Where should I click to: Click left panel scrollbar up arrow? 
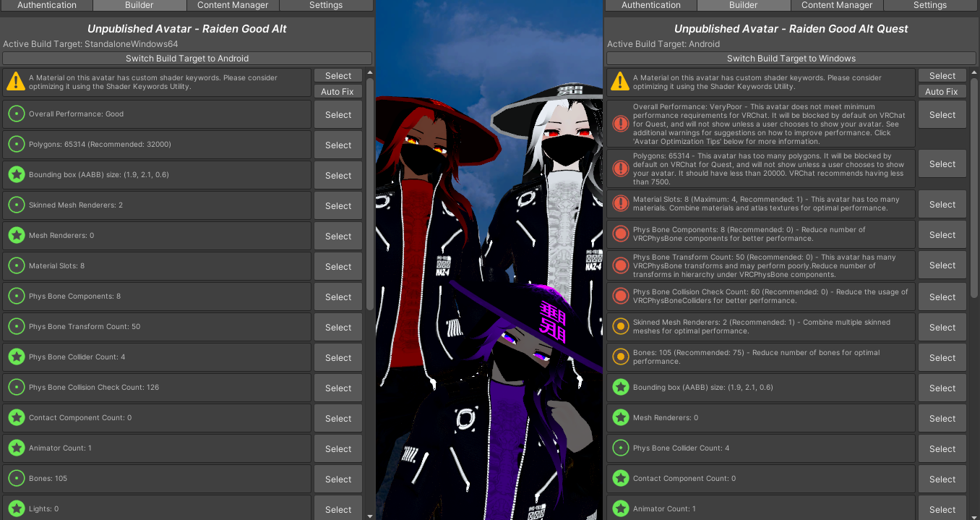coord(370,72)
